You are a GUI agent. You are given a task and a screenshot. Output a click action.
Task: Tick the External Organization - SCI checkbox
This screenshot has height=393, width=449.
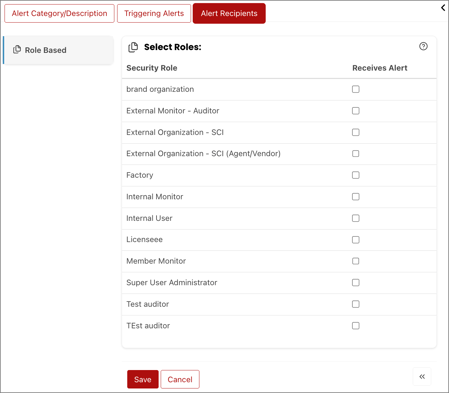click(x=356, y=132)
